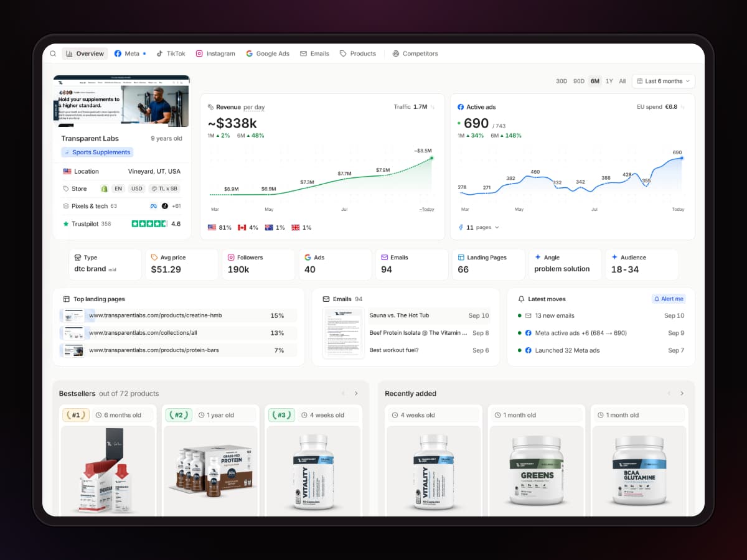747x560 pixels.
Task: Click the +61 more technologies badge
Action: [176, 206]
